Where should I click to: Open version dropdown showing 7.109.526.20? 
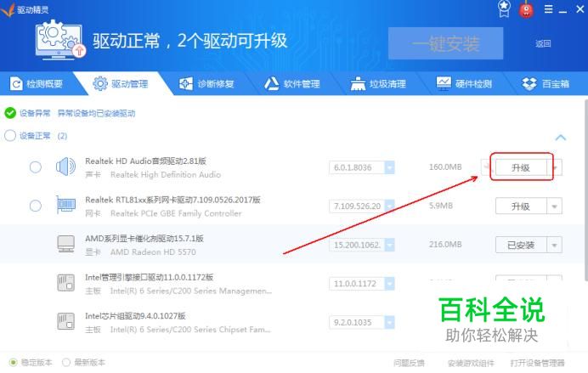tap(390, 206)
